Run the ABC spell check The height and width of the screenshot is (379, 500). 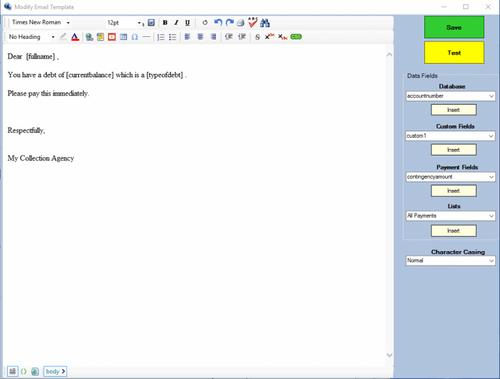click(253, 22)
